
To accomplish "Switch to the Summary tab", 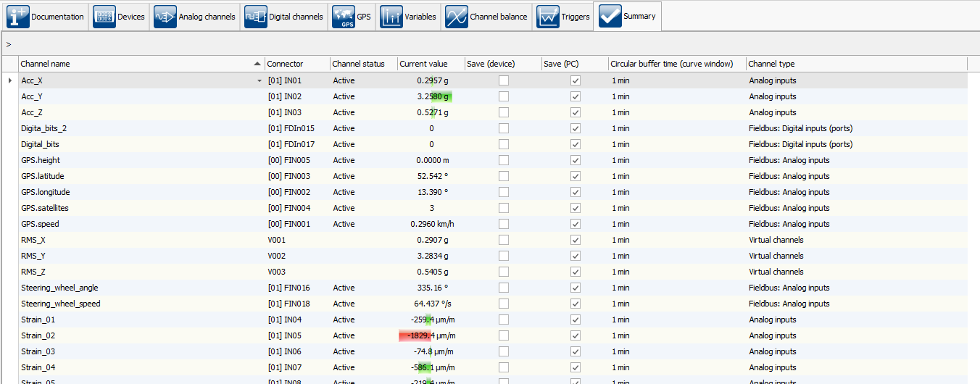I will pyautogui.click(x=628, y=16).
